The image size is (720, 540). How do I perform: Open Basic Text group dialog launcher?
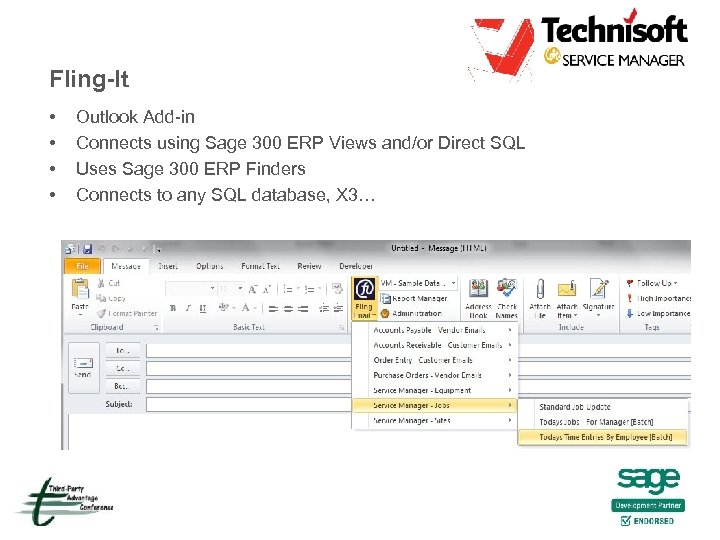[x=341, y=327]
